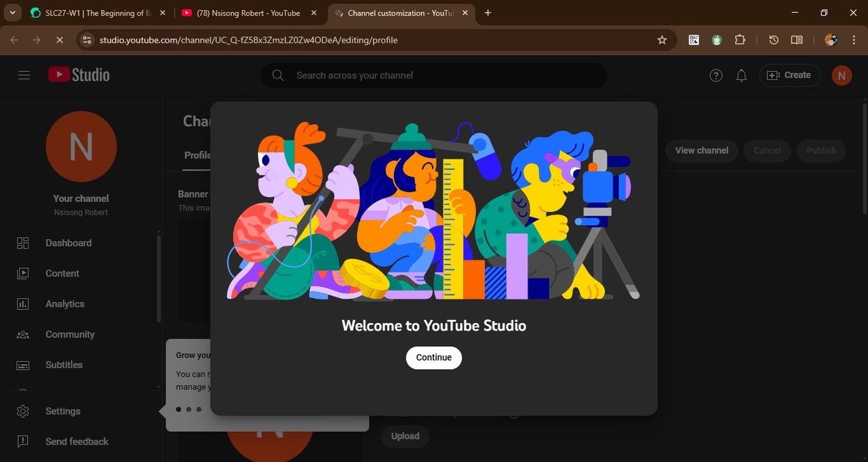868x462 pixels.
Task: Click the YouTube Studio logo
Action: (x=79, y=75)
